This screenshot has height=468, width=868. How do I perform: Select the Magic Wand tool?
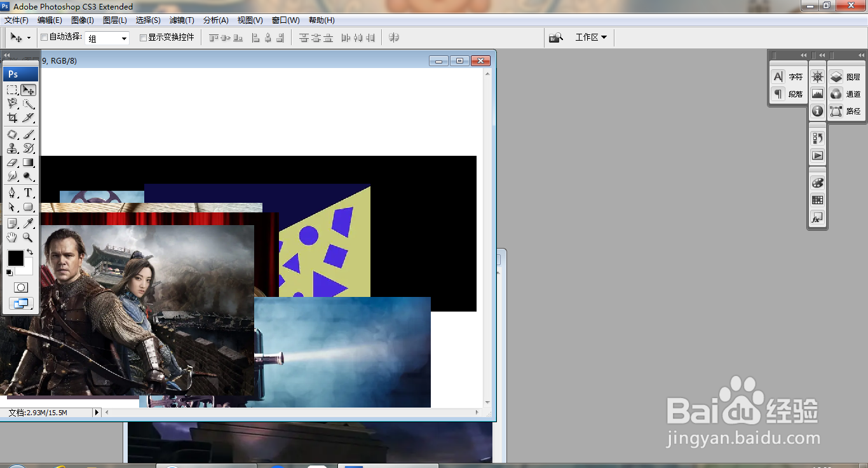pyautogui.click(x=28, y=104)
